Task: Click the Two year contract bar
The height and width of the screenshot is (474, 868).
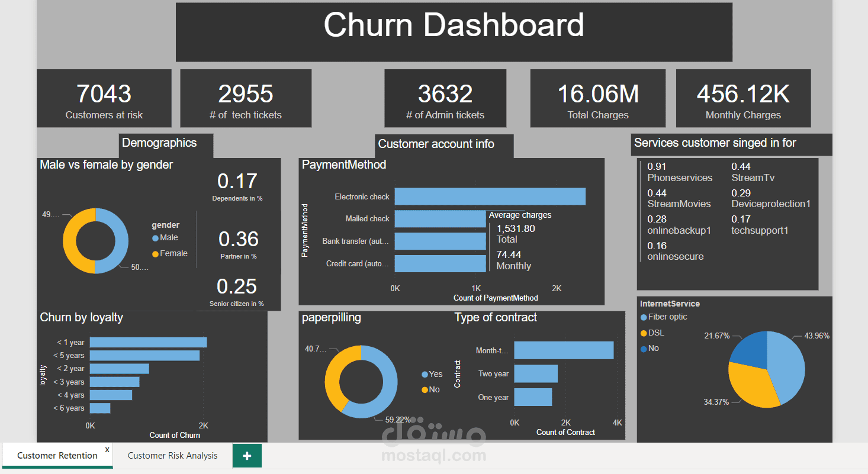Action: tap(536, 373)
